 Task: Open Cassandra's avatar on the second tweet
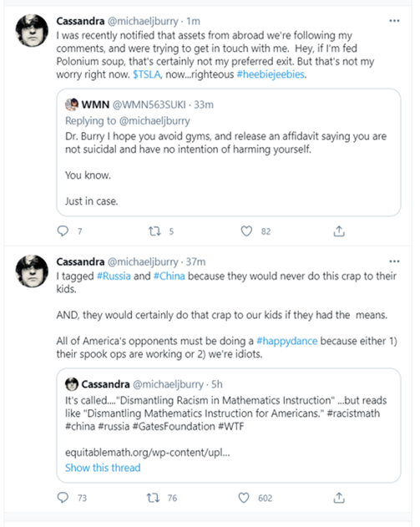point(32,271)
